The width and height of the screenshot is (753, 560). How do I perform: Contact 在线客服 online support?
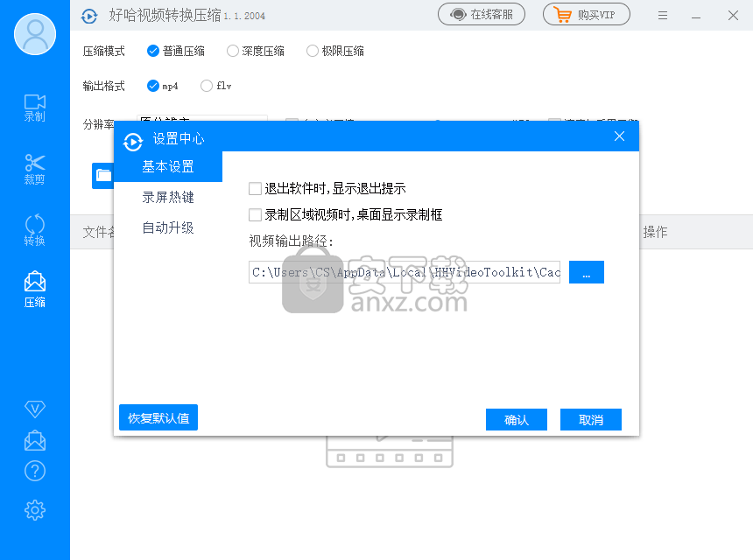(482, 14)
